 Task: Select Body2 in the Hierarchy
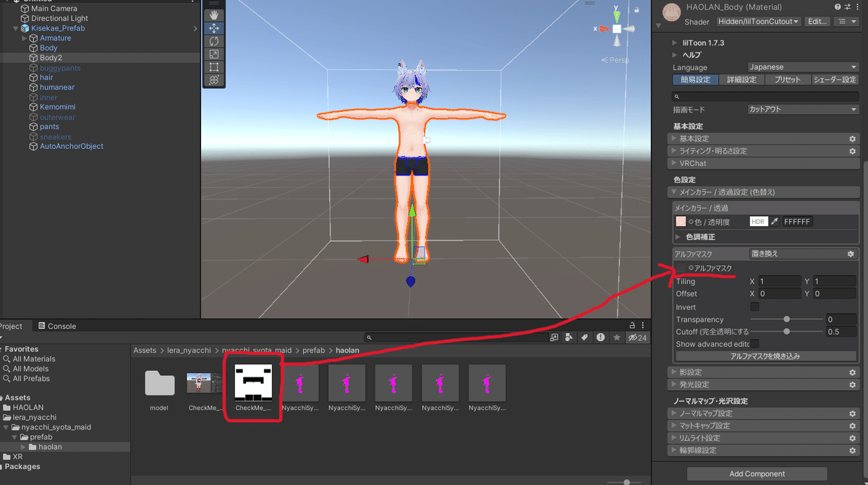tap(49, 58)
